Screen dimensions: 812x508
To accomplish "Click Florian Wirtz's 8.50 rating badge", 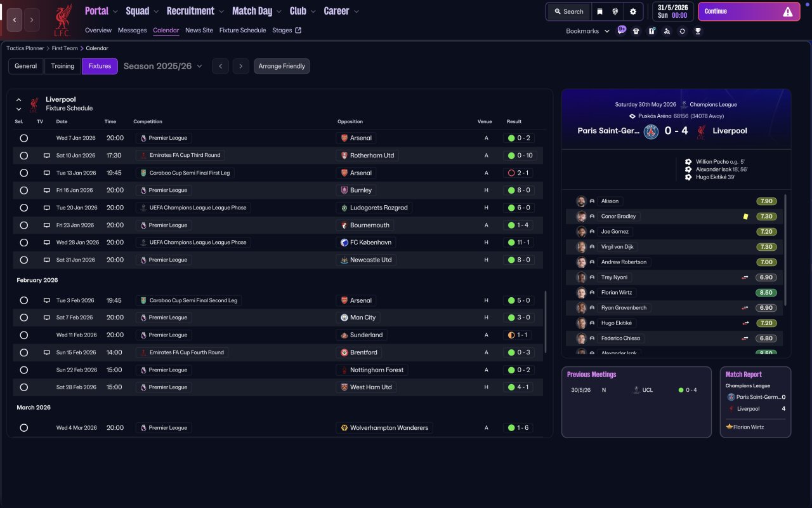I will click(766, 293).
